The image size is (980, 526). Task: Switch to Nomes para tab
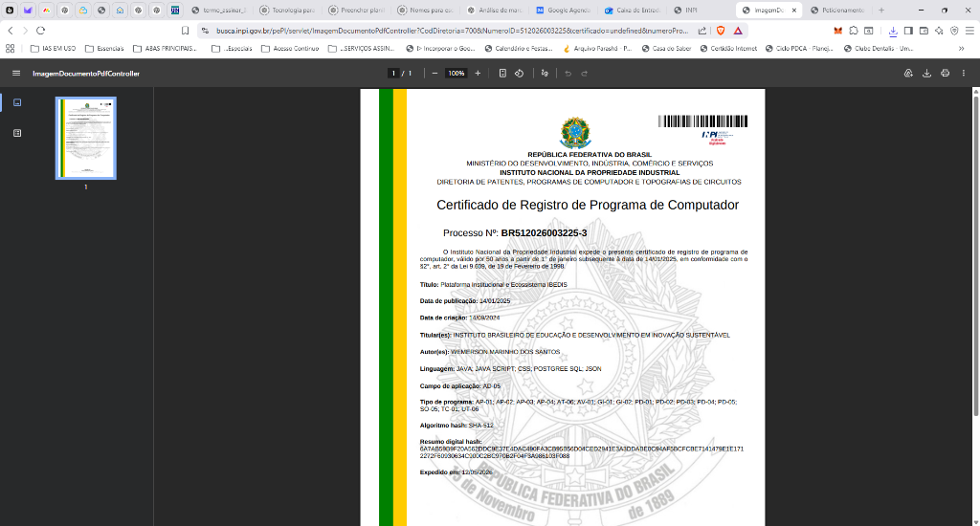[x=425, y=10]
